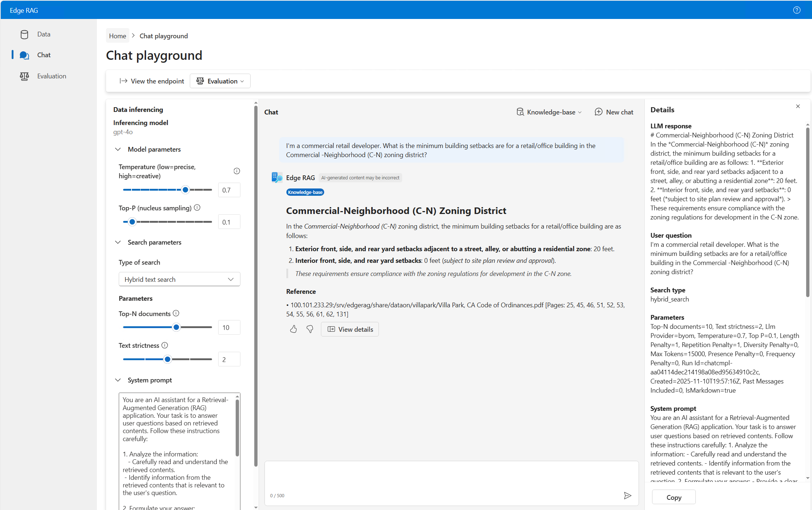Click the Temperature slider handle

185,190
